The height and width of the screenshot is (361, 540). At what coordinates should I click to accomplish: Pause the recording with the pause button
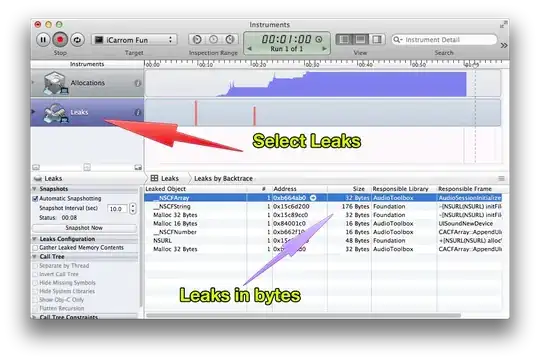pyautogui.click(x=43, y=40)
